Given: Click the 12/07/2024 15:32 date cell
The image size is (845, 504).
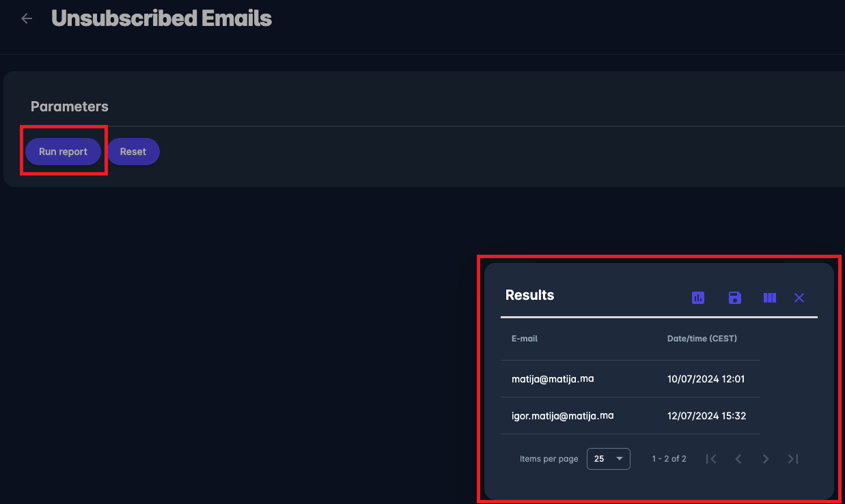Looking at the screenshot, I should [x=706, y=416].
